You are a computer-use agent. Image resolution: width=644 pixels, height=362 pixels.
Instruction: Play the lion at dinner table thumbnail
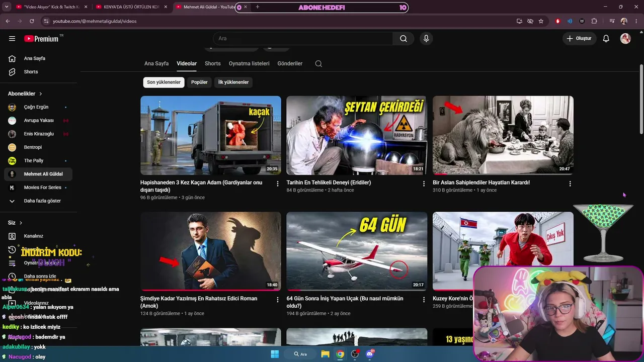coord(503,135)
